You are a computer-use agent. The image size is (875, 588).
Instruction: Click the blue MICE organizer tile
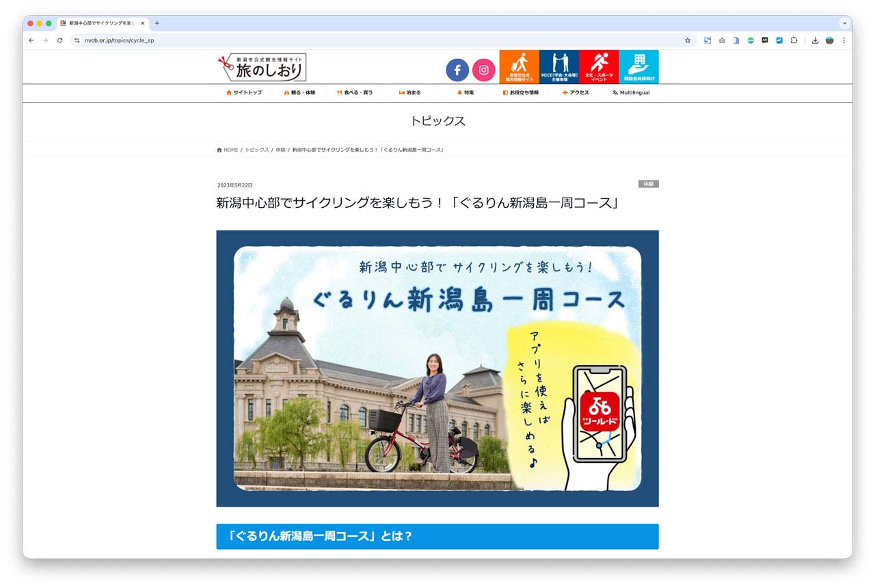click(x=558, y=67)
